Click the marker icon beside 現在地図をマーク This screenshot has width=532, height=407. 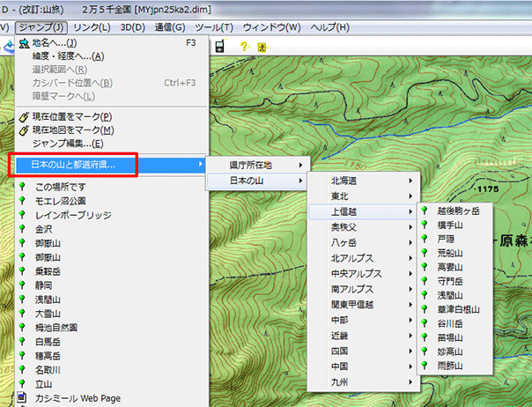23,130
